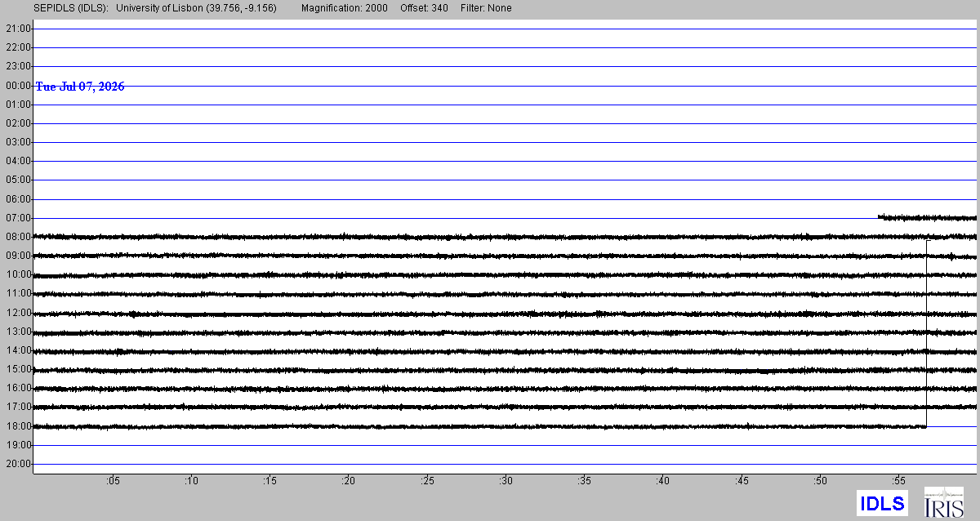Click the 12:00 hour label

[x=18, y=313]
